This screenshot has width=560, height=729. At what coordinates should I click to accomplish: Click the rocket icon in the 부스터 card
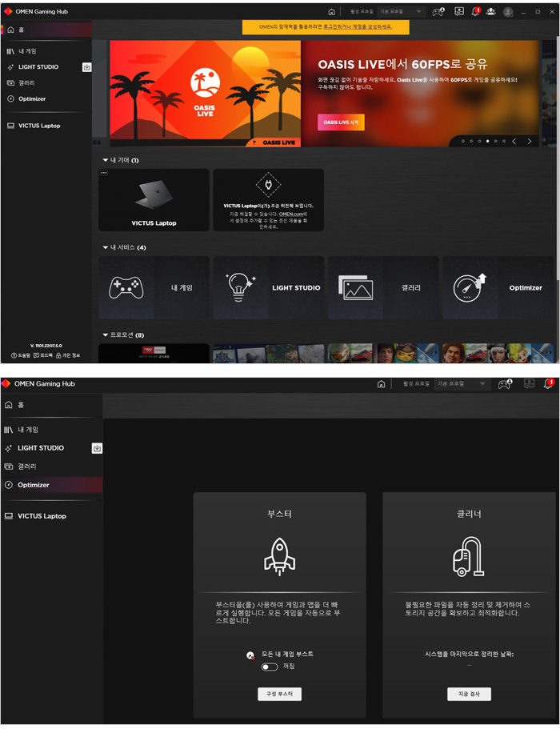click(279, 556)
